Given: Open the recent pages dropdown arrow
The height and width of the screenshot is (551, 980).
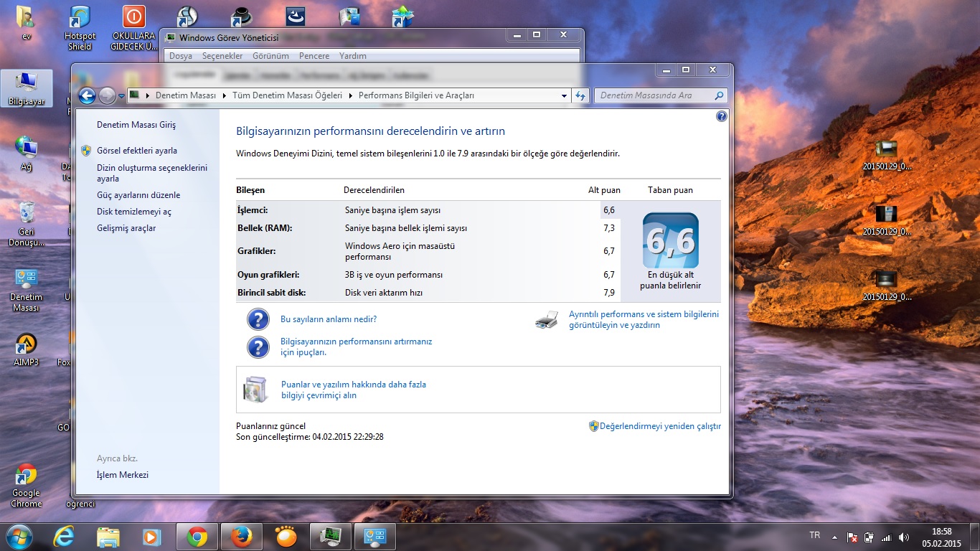Looking at the screenshot, I should click(x=121, y=95).
